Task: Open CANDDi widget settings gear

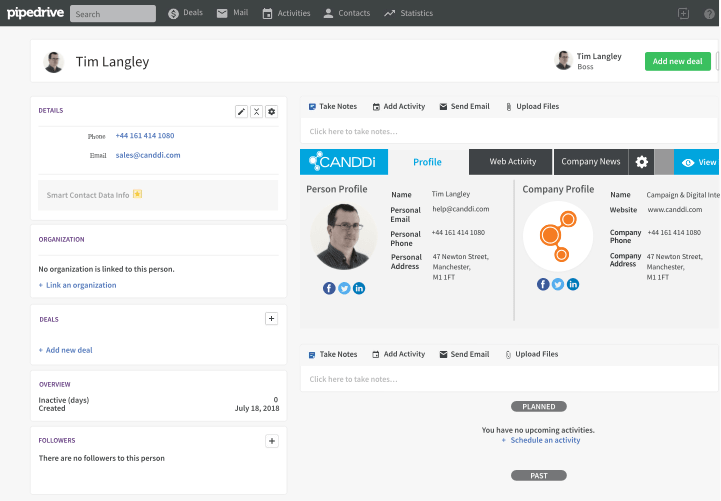Action: [x=641, y=162]
